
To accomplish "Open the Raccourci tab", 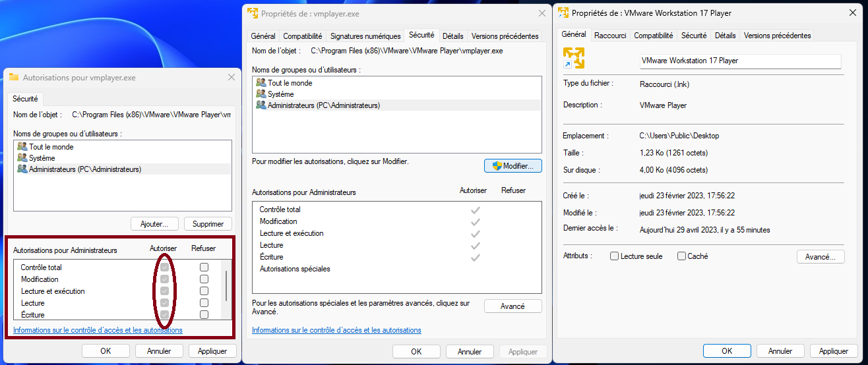I will (x=610, y=36).
